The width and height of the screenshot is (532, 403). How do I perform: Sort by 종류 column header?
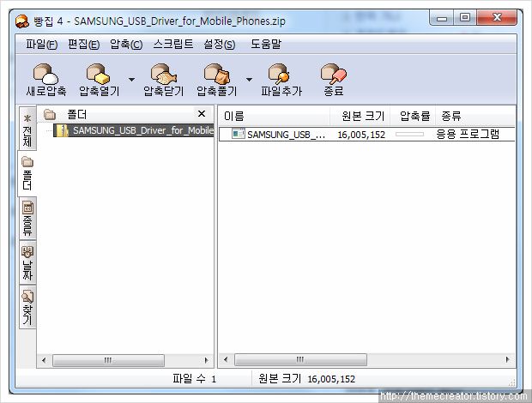(475, 117)
